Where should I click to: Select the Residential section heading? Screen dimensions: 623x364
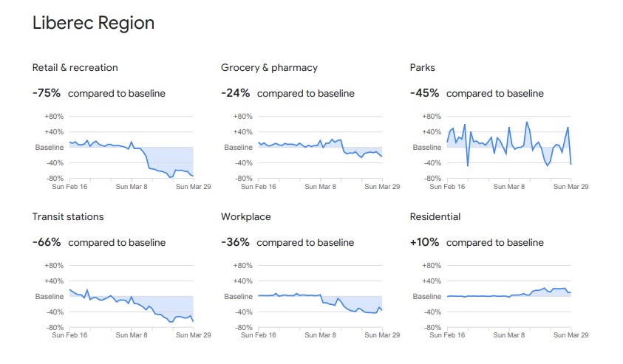435,217
